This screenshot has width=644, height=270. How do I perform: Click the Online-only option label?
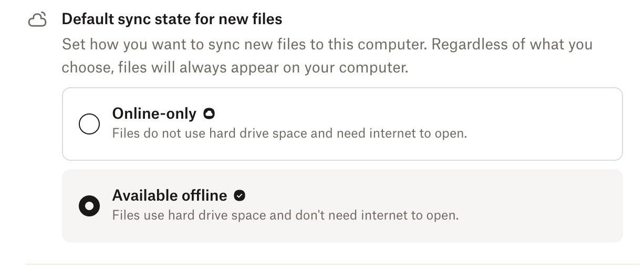154,113
